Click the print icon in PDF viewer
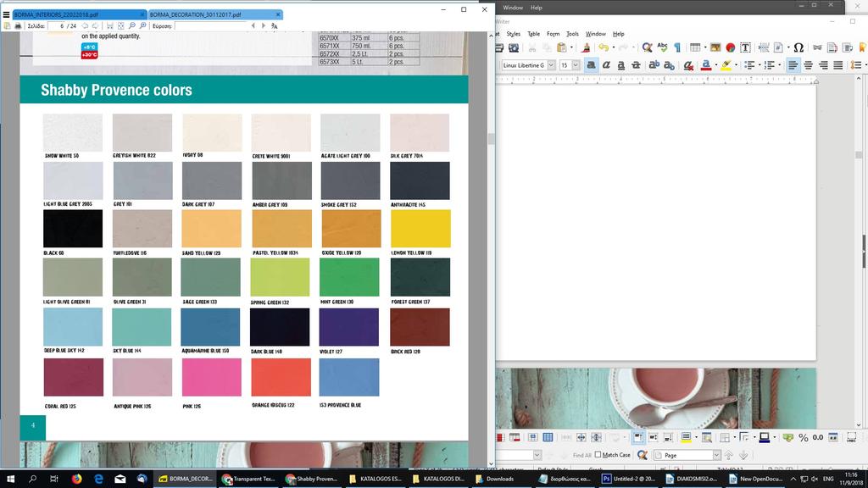 click(18, 26)
